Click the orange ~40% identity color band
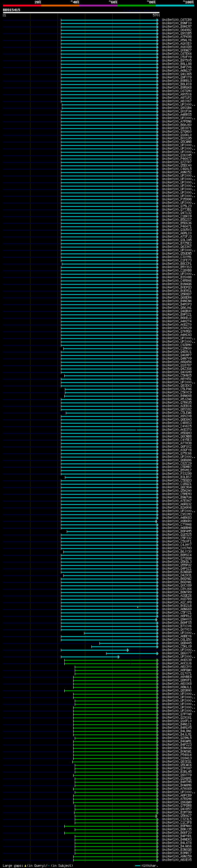 pyautogui.click(x=60, y=6)
